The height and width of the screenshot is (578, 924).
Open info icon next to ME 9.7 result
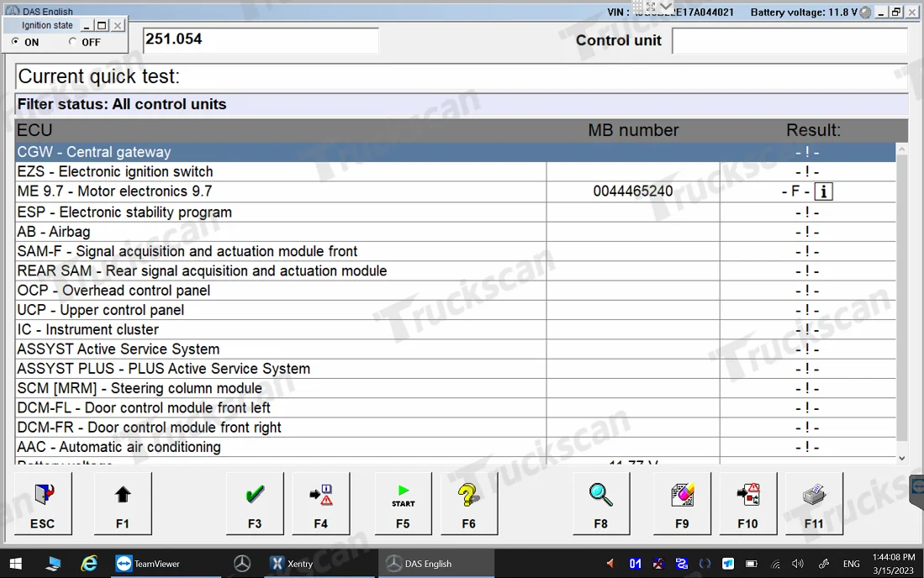(823, 192)
